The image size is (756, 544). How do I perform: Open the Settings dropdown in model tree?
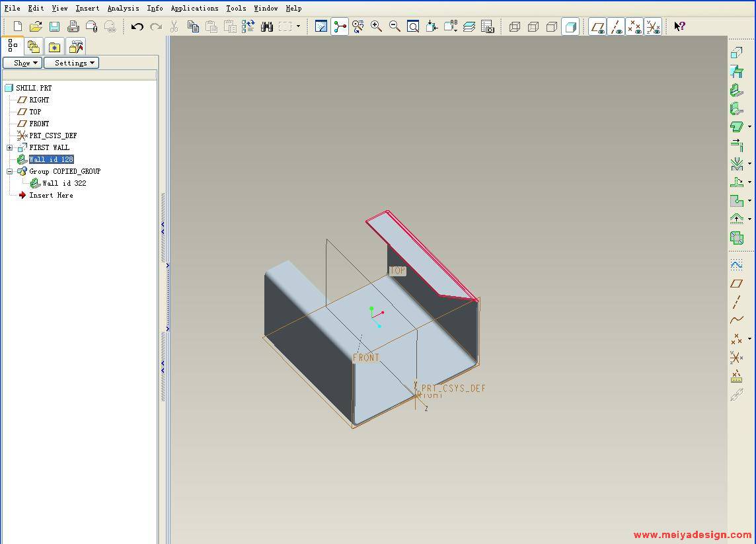[71, 63]
